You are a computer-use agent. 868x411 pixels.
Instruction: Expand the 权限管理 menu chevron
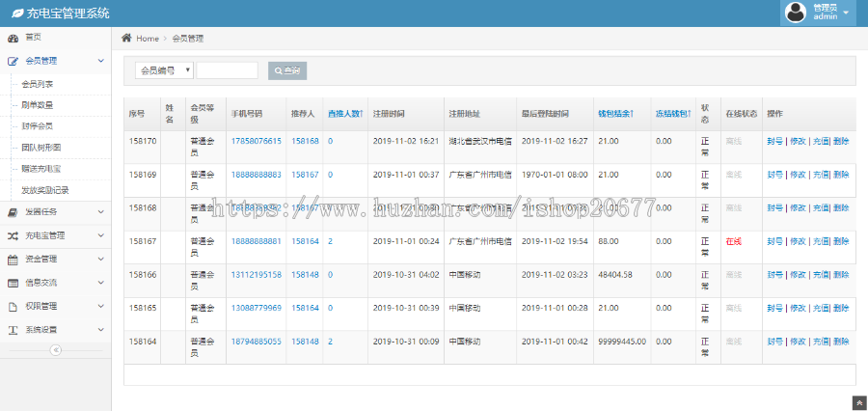coord(100,306)
